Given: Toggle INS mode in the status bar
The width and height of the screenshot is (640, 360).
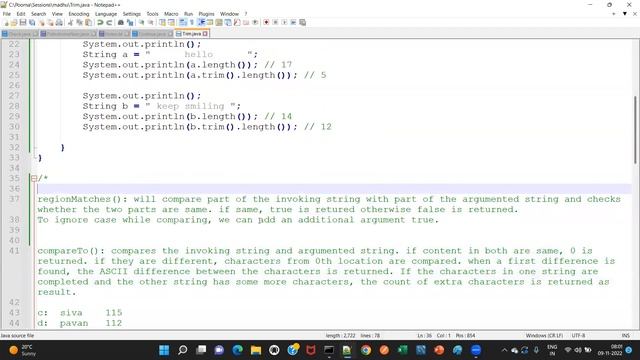Looking at the screenshot, I should click(626, 336).
